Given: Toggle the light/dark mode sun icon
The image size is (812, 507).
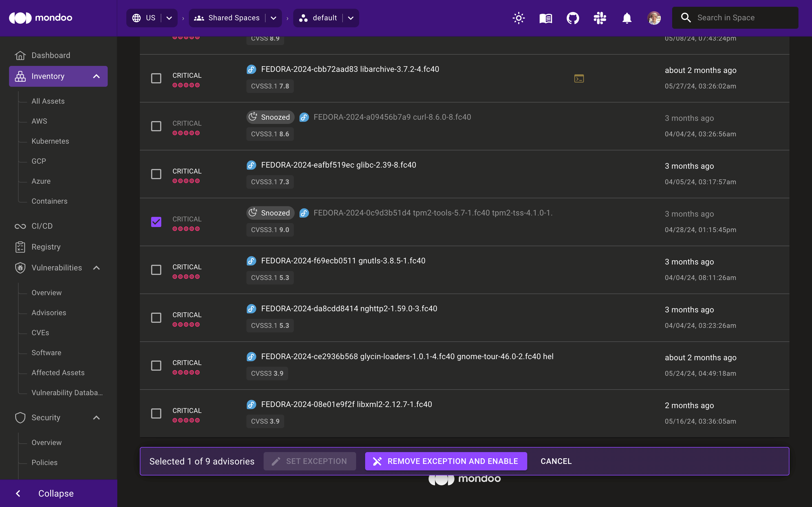Looking at the screenshot, I should [x=518, y=17].
